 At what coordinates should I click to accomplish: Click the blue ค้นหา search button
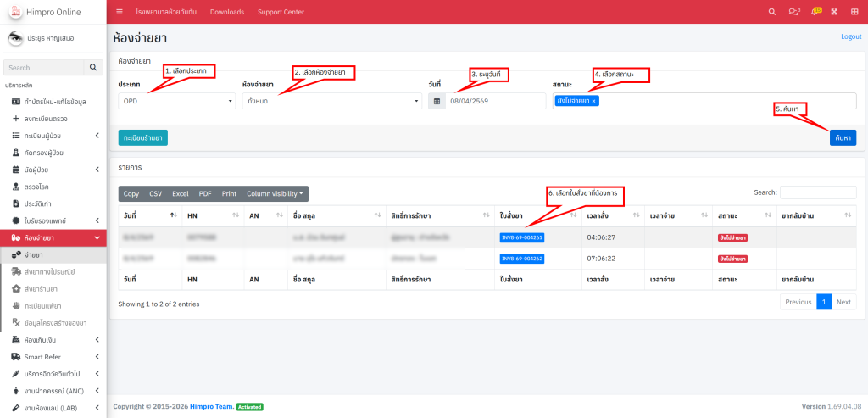pos(843,137)
